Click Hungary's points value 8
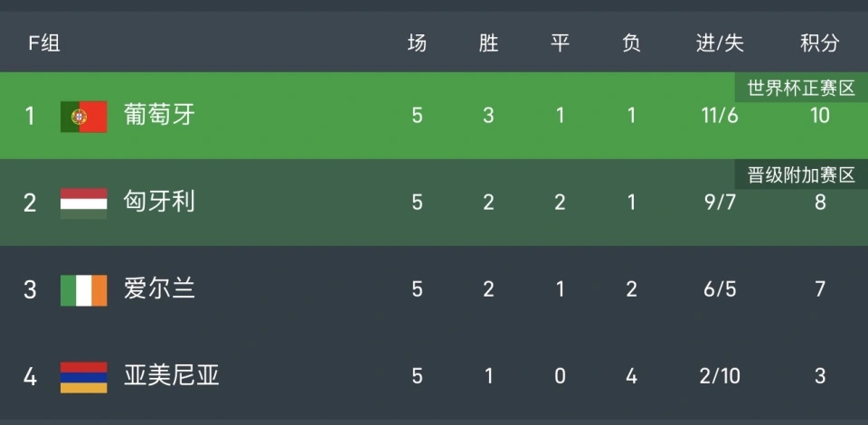Viewport: 868px width, 425px height. click(819, 203)
